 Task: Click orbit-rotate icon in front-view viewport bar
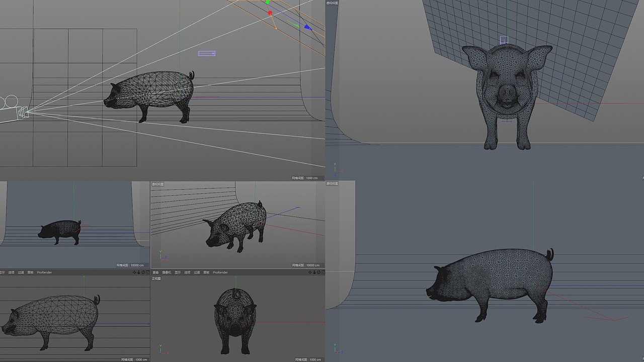[318, 273]
